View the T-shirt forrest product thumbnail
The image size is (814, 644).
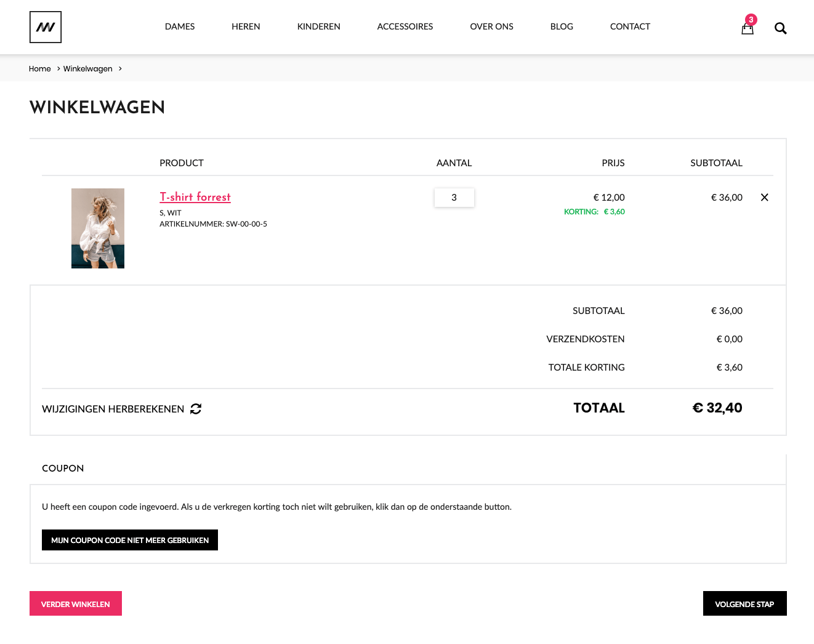click(x=98, y=228)
